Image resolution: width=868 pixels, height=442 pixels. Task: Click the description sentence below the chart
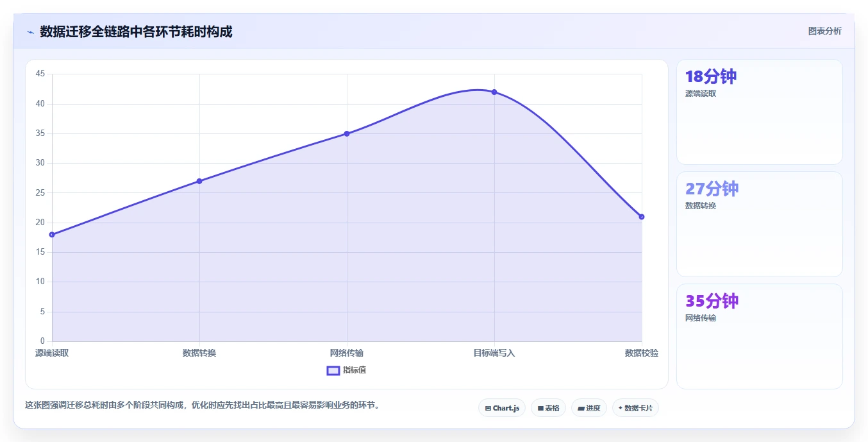pyautogui.click(x=202, y=405)
